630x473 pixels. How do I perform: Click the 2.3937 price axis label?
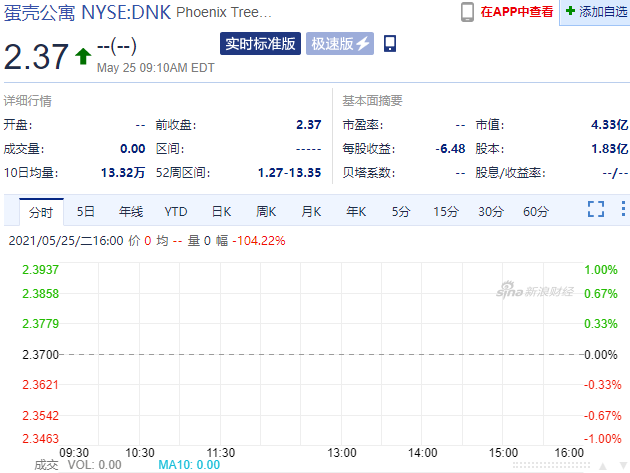point(40,270)
